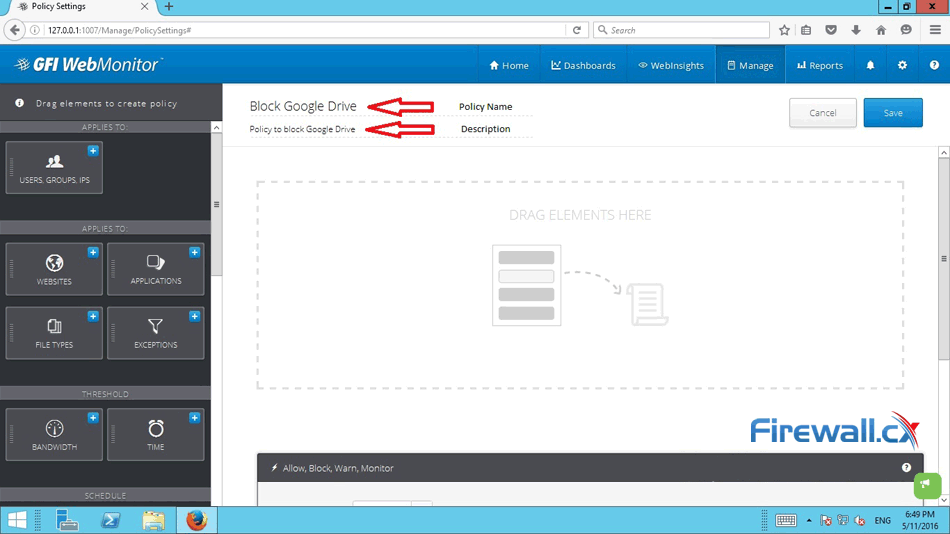This screenshot has width=950, height=534.
Task: Open the Reports tab
Action: [x=820, y=65]
